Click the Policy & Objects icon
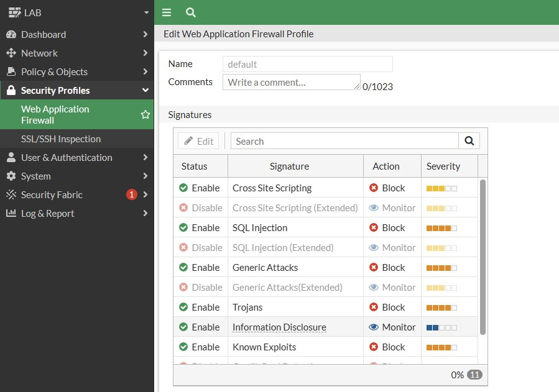The width and height of the screenshot is (559, 392). tap(11, 71)
